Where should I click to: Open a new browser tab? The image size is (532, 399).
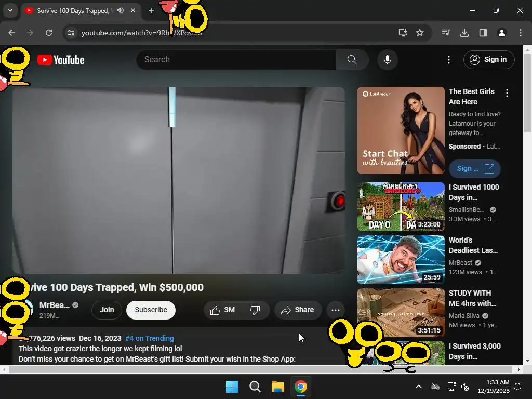(x=152, y=10)
